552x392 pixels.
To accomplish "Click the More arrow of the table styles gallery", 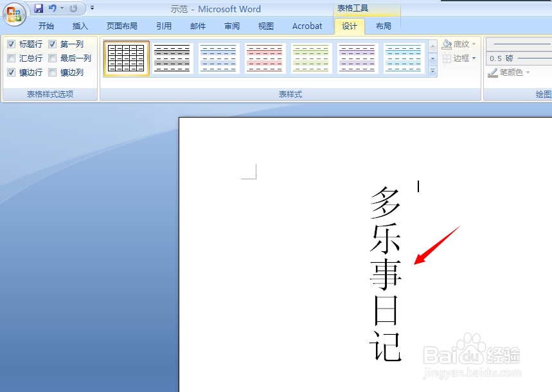I will click(x=432, y=71).
